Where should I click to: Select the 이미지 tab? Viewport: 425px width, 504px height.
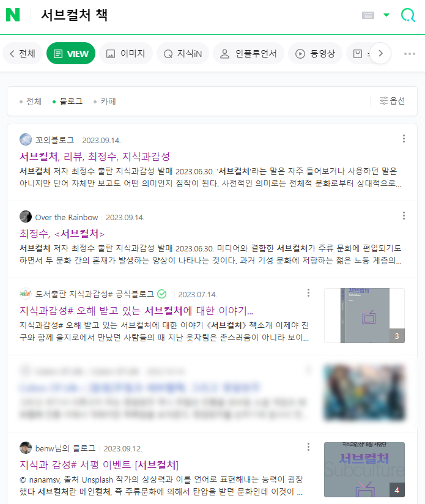pyautogui.click(x=126, y=53)
